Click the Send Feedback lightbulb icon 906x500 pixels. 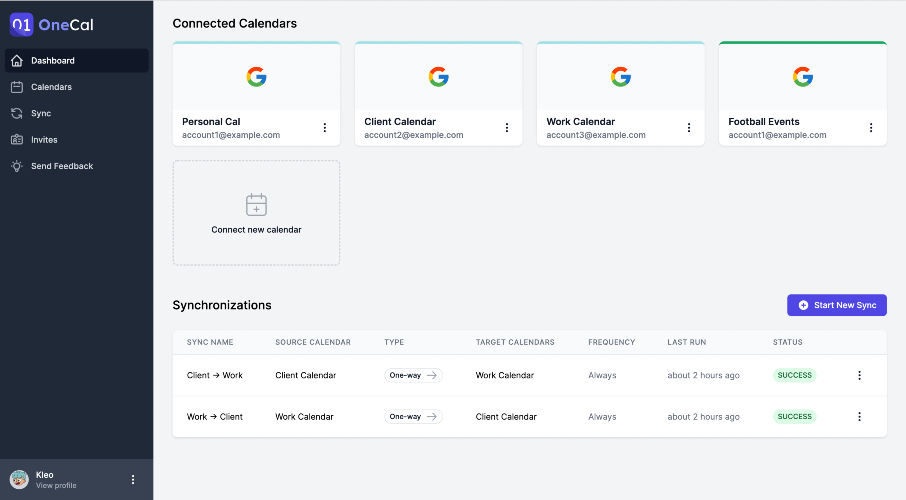17,166
